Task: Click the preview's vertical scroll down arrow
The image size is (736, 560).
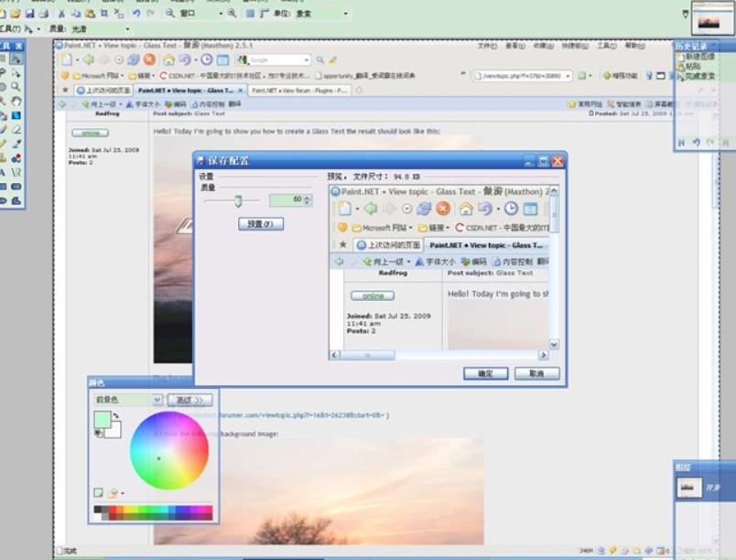Action: tap(554, 345)
